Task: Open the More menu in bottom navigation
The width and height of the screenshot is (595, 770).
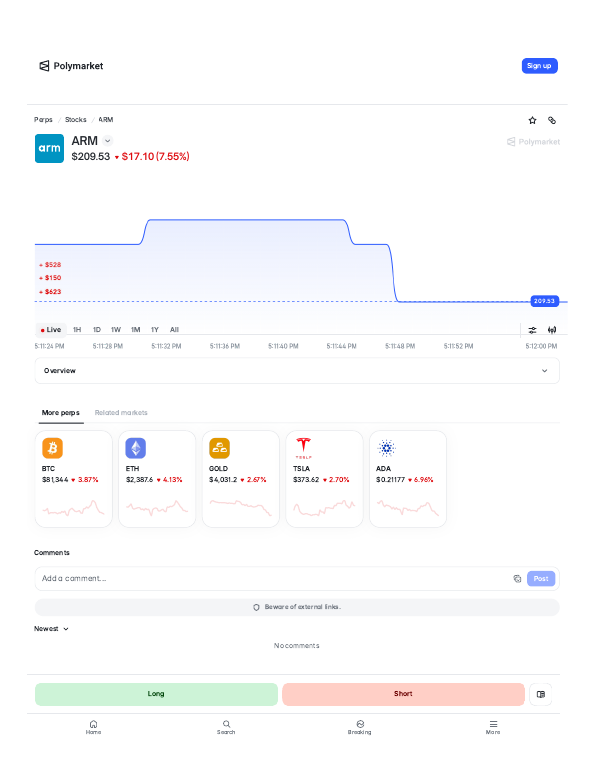Action: [x=493, y=727]
